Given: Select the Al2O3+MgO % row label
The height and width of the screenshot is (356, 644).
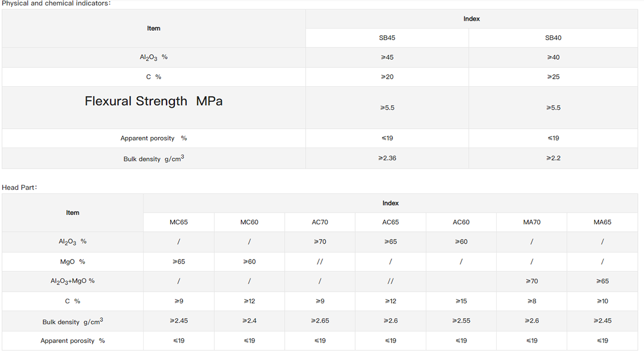Looking at the screenshot, I should [73, 281].
